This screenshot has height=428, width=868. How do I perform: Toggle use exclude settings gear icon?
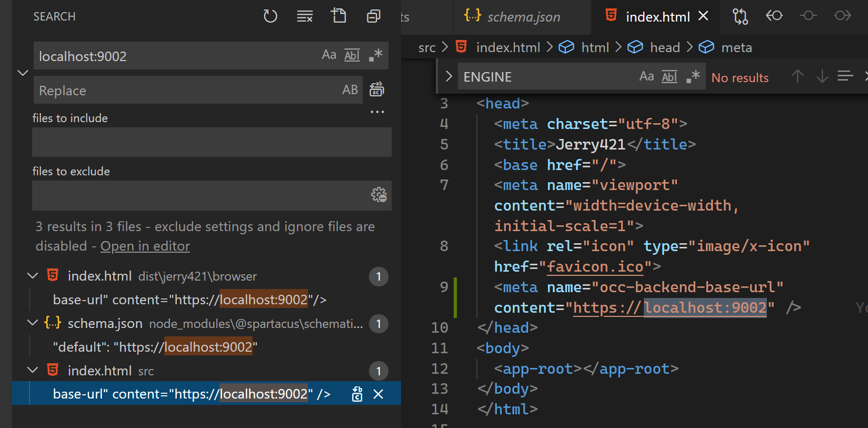378,195
